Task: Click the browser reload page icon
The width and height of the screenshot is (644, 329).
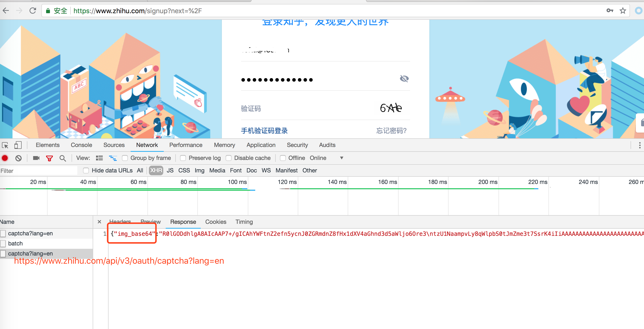Action: pyautogui.click(x=33, y=11)
